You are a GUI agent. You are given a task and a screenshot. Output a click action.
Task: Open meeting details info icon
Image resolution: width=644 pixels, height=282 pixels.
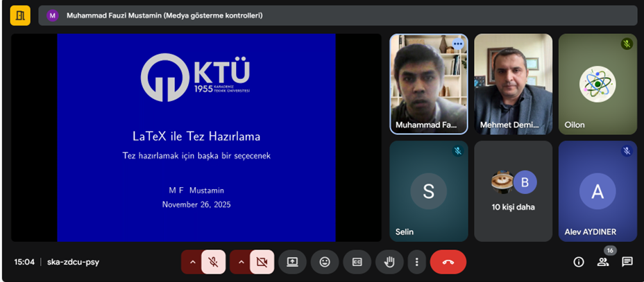tap(579, 262)
